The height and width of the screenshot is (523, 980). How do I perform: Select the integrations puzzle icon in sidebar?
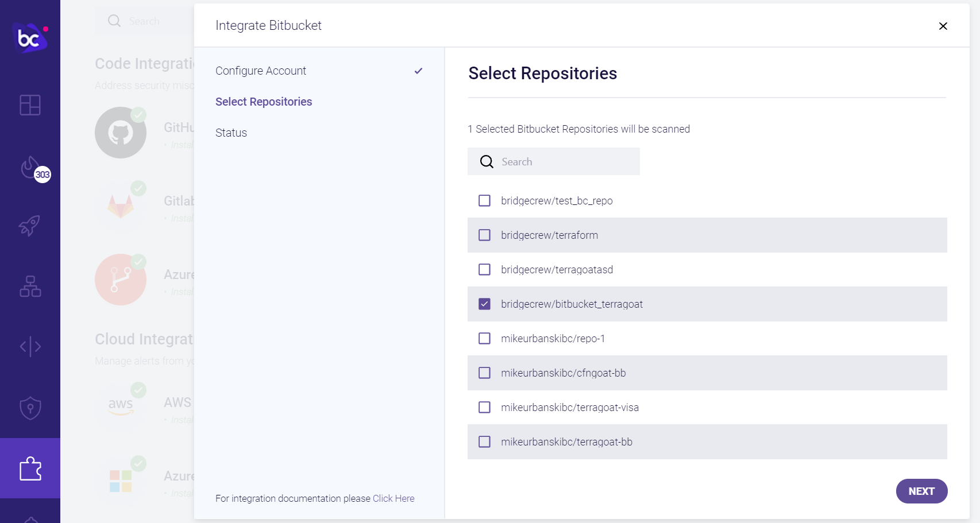tap(30, 468)
